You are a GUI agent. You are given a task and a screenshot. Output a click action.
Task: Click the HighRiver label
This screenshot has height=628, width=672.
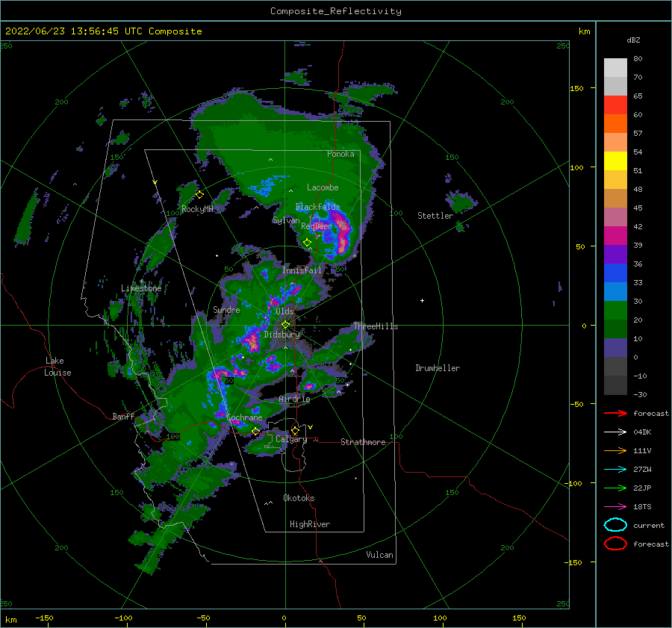click(x=310, y=524)
